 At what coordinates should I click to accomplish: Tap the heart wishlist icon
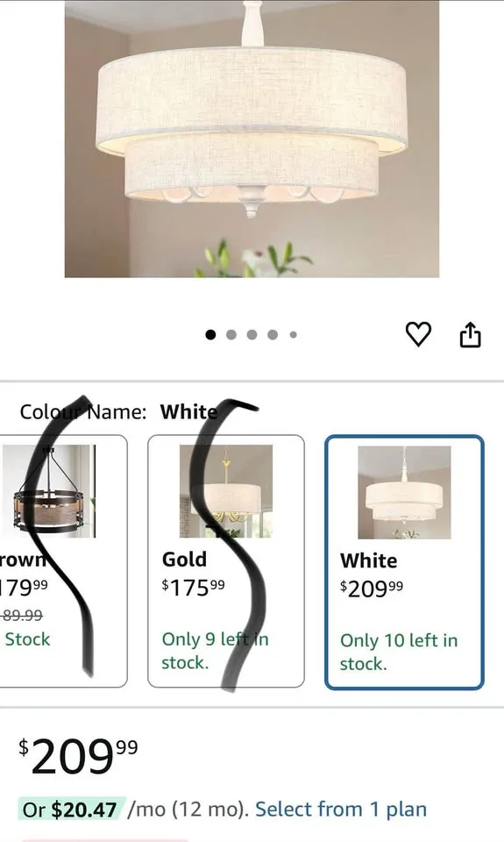pyautogui.click(x=417, y=334)
